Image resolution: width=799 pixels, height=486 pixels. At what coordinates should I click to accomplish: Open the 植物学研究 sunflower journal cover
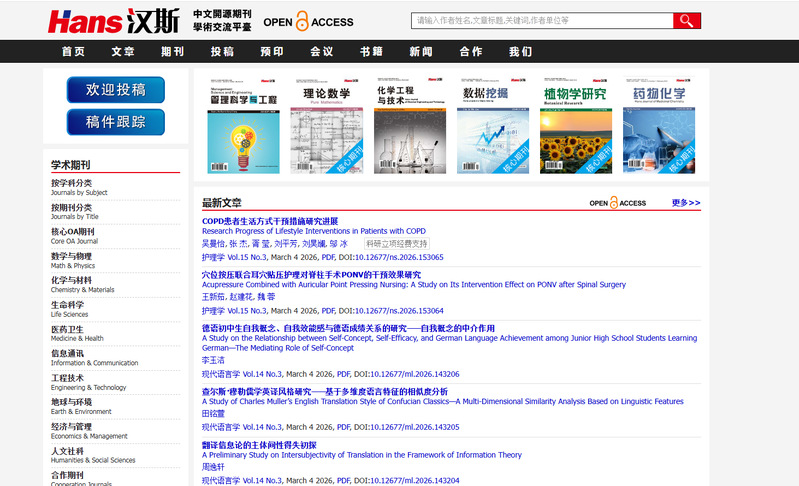point(576,125)
